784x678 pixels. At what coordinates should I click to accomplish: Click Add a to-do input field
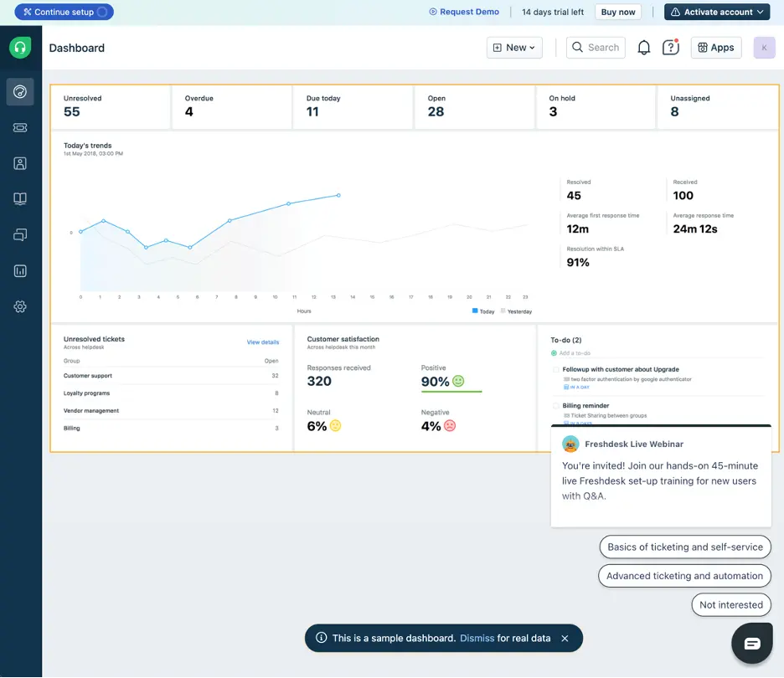[x=575, y=355]
